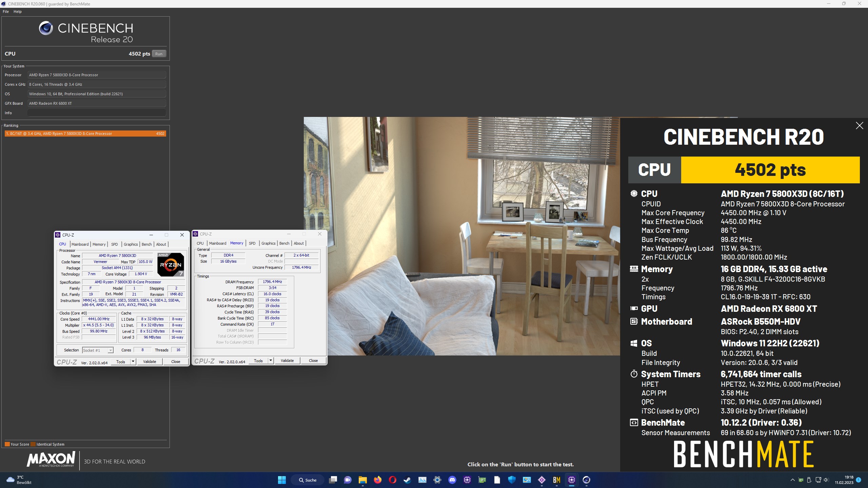Click Level 3 cache value 96 MBytes
The width and height of the screenshot is (868, 488).
153,337
